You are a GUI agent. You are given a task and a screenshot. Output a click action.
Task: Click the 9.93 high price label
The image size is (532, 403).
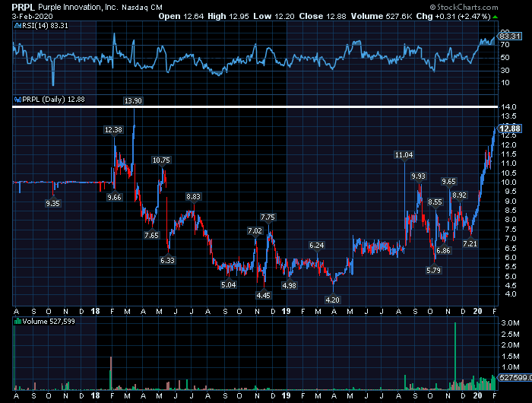point(418,176)
